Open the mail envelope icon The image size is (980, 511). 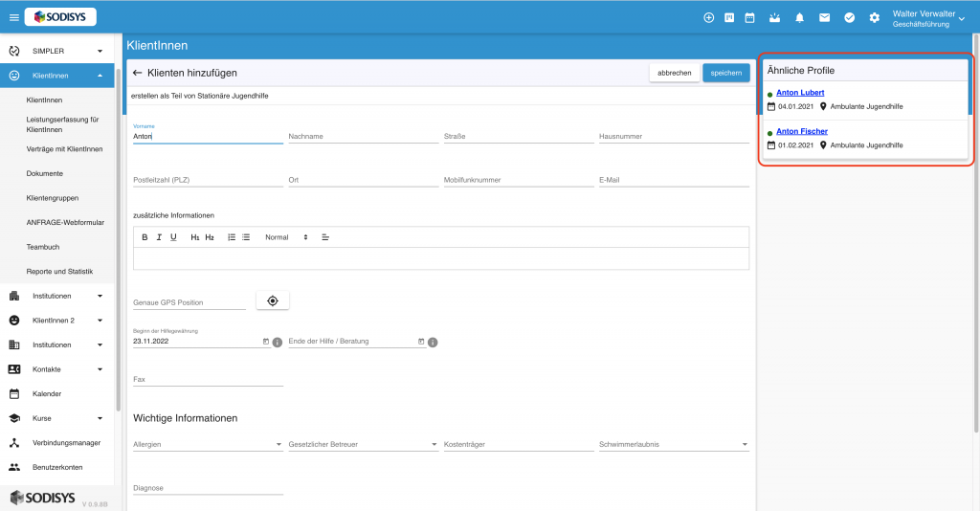(x=824, y=18)
